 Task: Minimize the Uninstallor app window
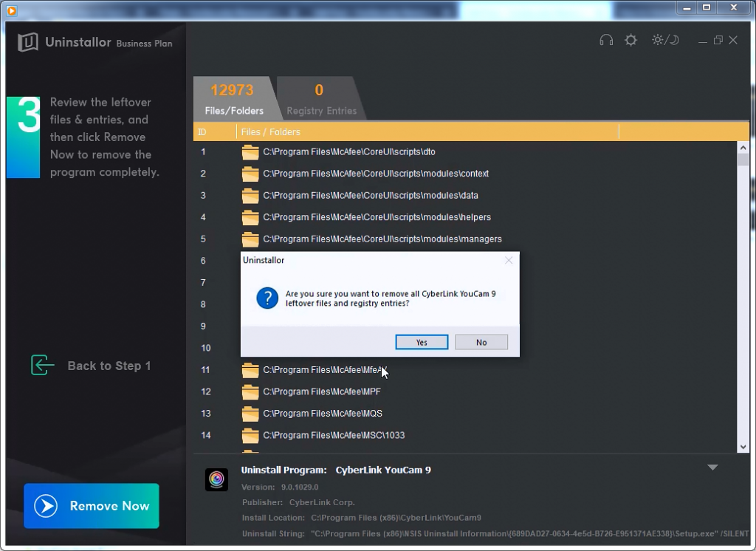click(x=703, y=41)
